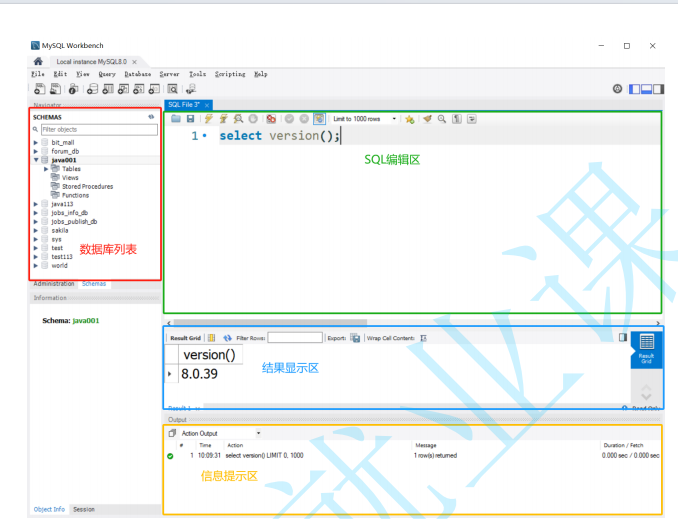Viewport: 678px width, 519px height.
Task: Expand the bit_mall schema
Action: [x=36, y=142]
